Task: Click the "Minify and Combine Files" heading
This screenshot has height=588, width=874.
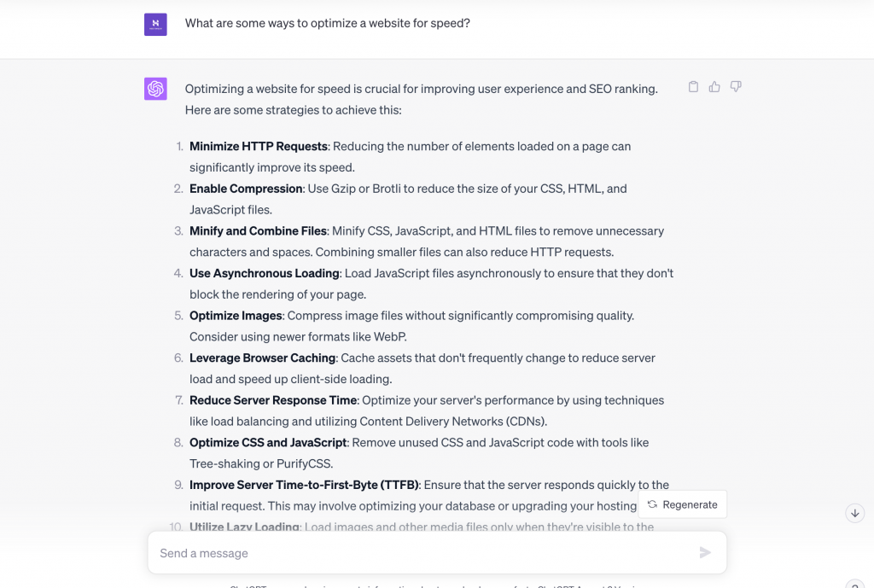Action: [x=258, y=231]
